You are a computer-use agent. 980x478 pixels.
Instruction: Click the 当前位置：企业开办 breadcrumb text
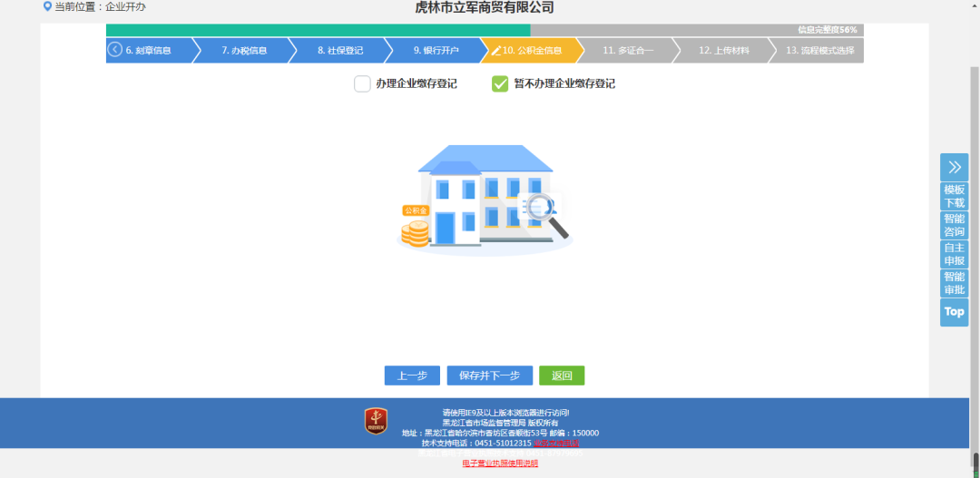100,7
